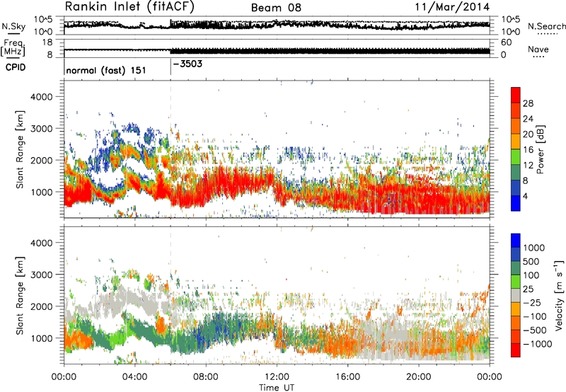This screenshot has width=566, height=392.
Task: Click the 'Slant Range [km]' label of power panel
Action: (x=20, y=149)
